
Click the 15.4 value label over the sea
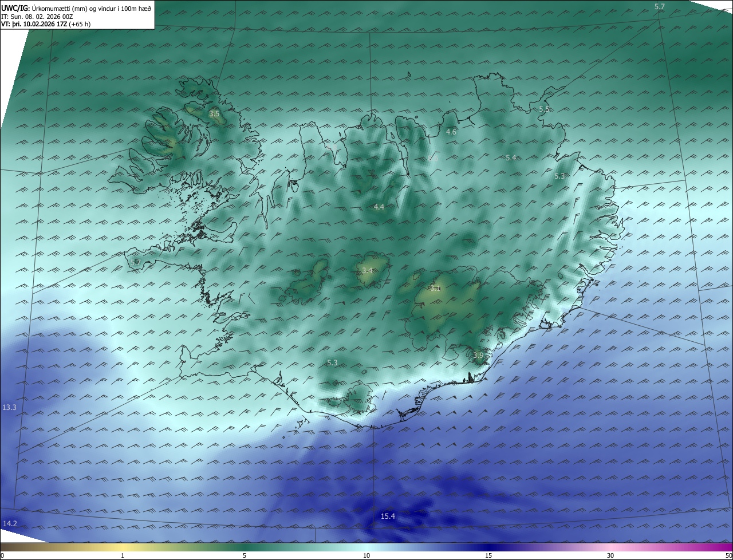tap(388, 516)
